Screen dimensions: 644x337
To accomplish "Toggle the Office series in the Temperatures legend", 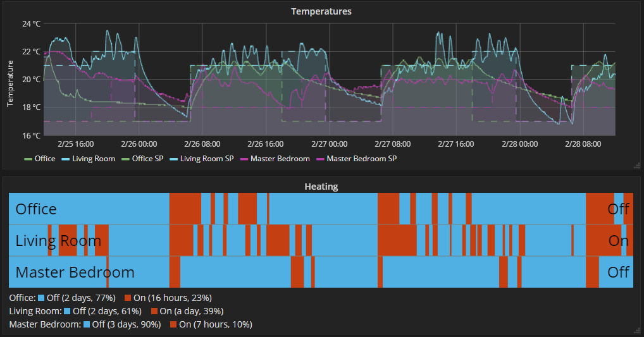I will tap(45, 159).
